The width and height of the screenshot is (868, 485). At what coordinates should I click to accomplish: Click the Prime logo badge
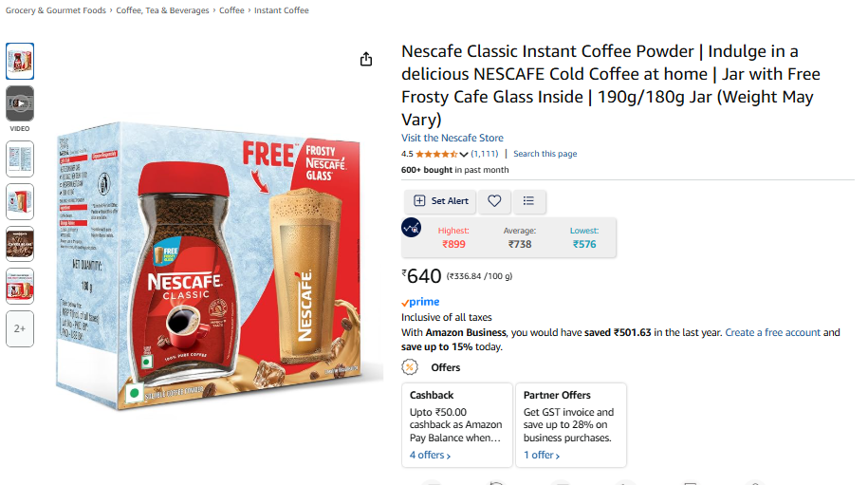tap(420, 302)
